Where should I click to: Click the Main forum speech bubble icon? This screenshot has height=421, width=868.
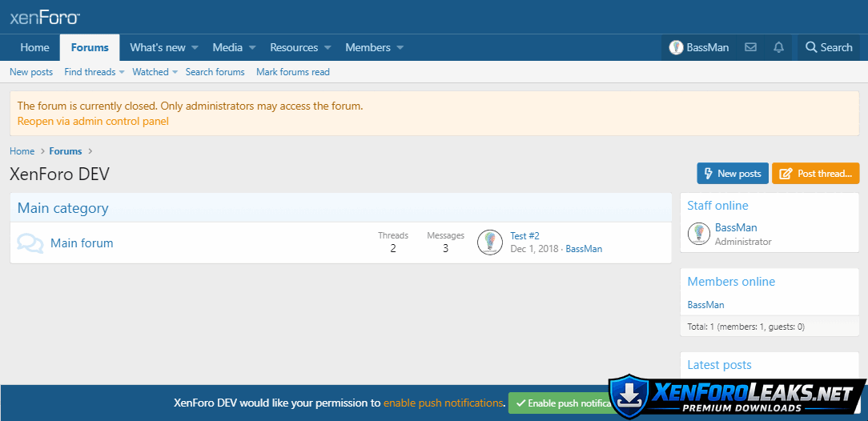point(30,243)
